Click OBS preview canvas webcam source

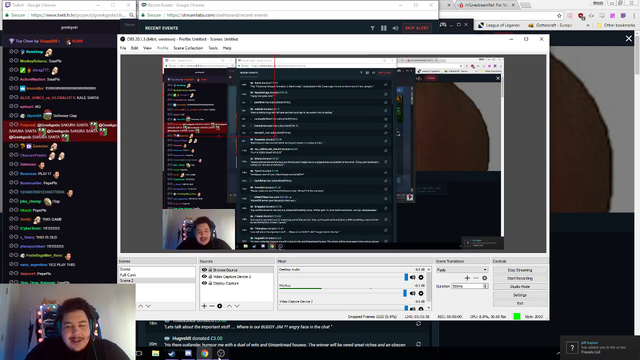tap(199, 229)
